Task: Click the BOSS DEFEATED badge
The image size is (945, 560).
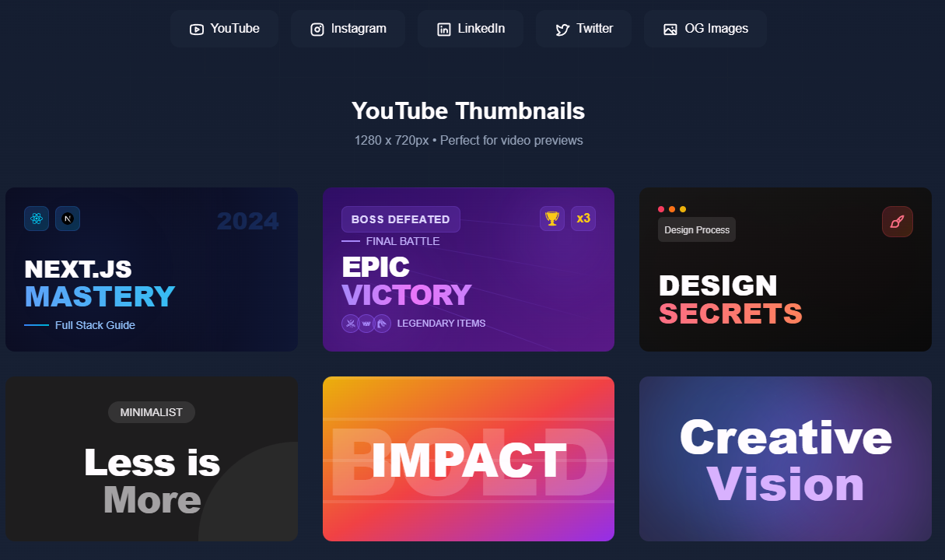Action: click(x=401, y=219)
